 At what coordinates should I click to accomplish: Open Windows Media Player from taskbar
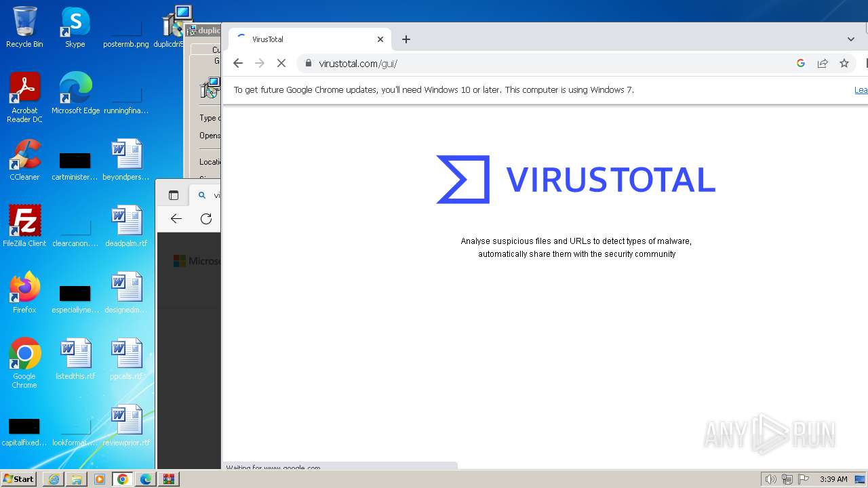click(100, 479)
